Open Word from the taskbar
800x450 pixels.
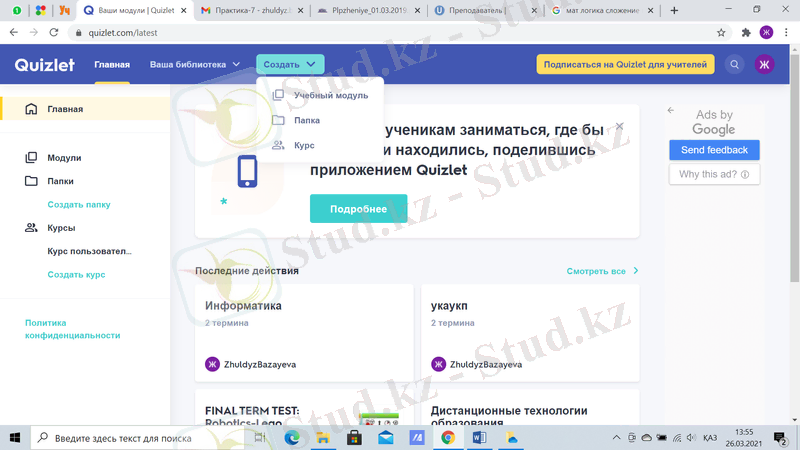[x=479, y=438]
